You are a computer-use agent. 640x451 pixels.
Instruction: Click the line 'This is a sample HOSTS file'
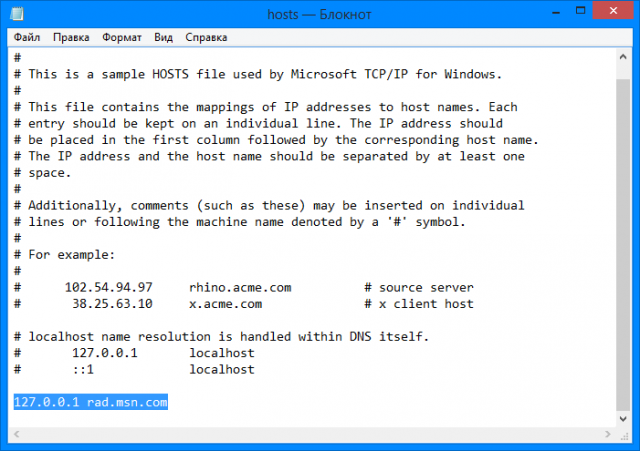click(x=258, y=74)
